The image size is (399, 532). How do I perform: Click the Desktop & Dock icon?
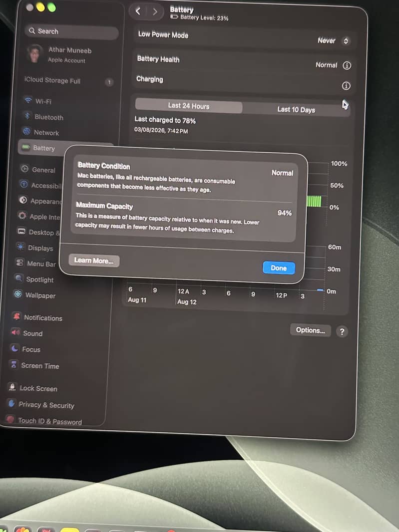click(x=21, y=231)
